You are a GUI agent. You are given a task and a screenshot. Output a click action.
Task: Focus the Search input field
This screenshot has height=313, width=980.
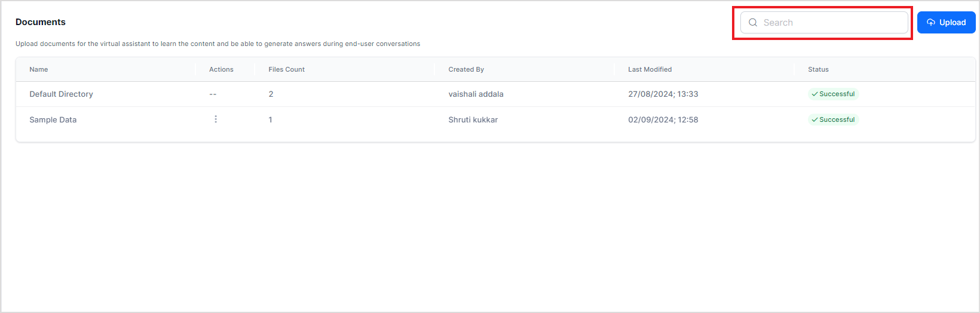831,23
